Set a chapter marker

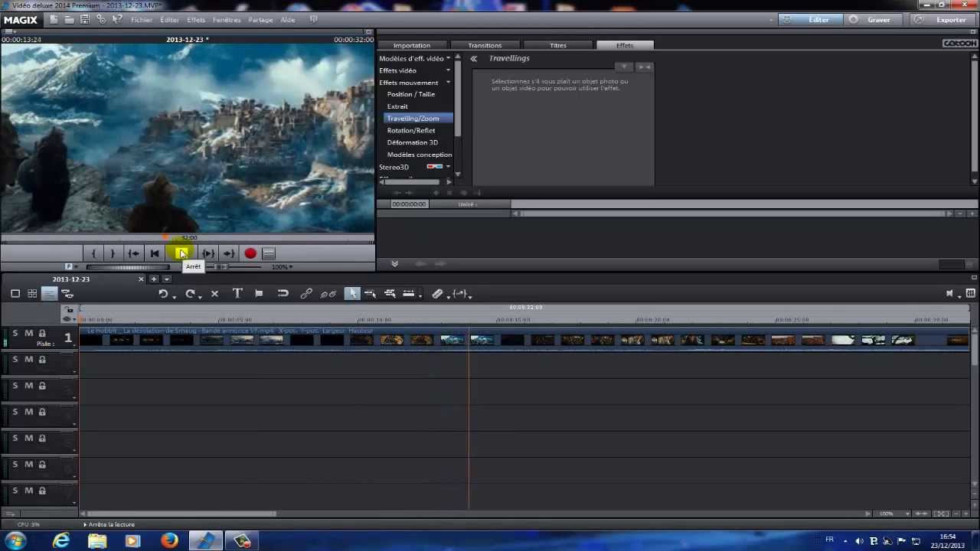[259, 293]
